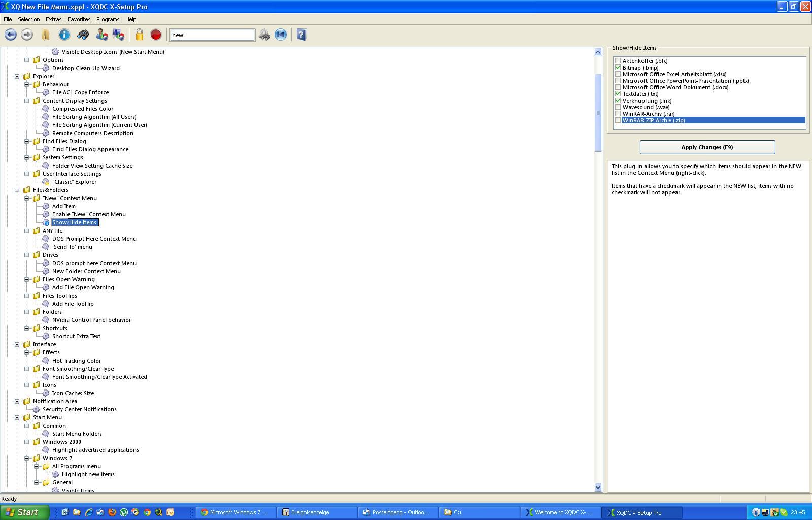
Task: Click the XQDC logo icon in the title bar
Action: coord(5,7)
